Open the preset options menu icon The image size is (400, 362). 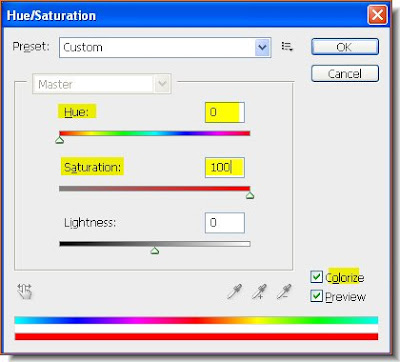[287, 46]
